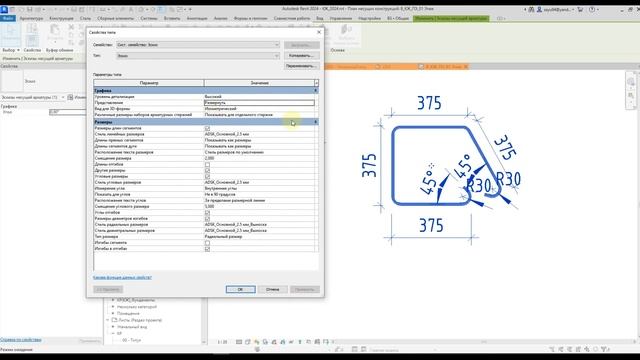The height and width of the screenshot is (360, 640).
Task: Toggle the Другие размеры checkbox
Action: (207, 170)
